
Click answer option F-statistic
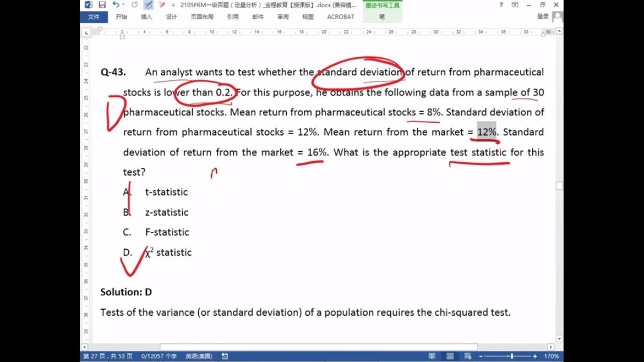pyautogui.click(x=167, y=232)
